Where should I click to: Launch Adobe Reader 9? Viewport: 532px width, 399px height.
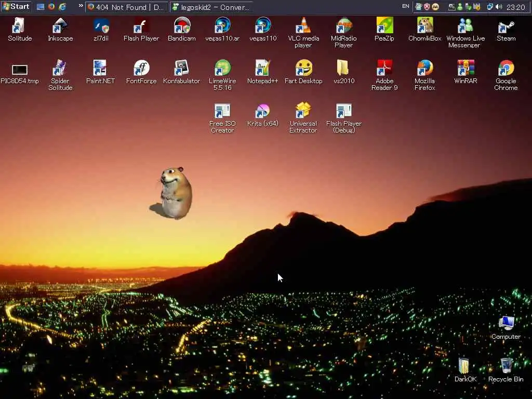click(x=384, y=75)
